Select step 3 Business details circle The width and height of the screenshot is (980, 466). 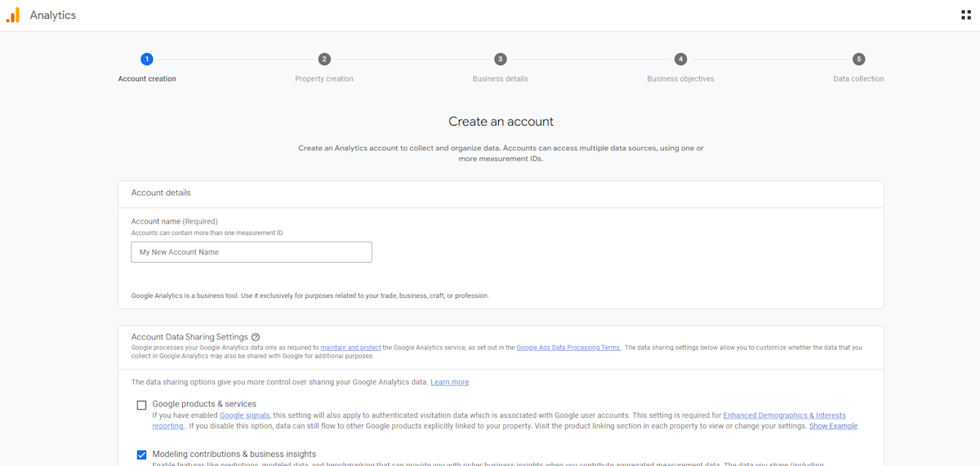click(501, 59)
